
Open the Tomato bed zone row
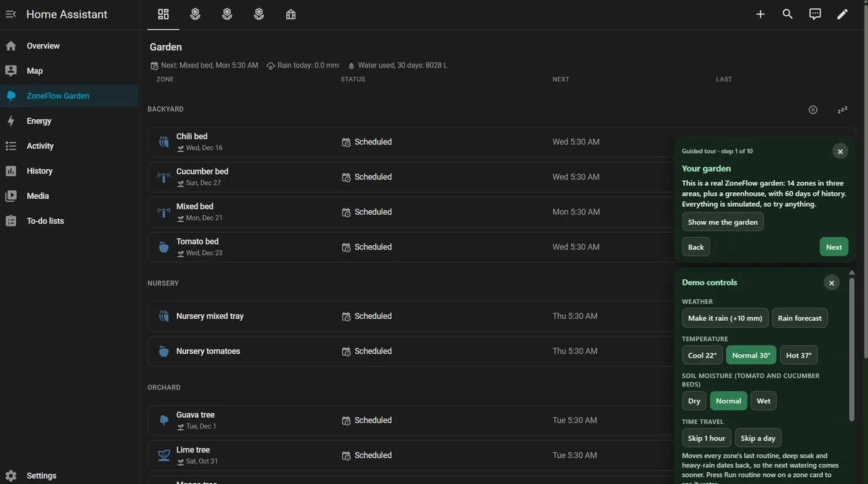[410, 247]
